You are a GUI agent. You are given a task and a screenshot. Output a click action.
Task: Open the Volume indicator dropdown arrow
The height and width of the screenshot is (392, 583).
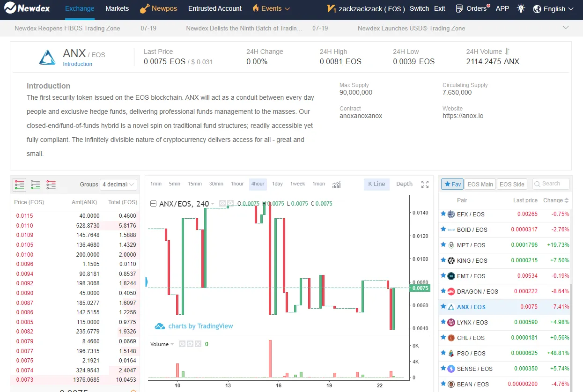click(172, 344)
